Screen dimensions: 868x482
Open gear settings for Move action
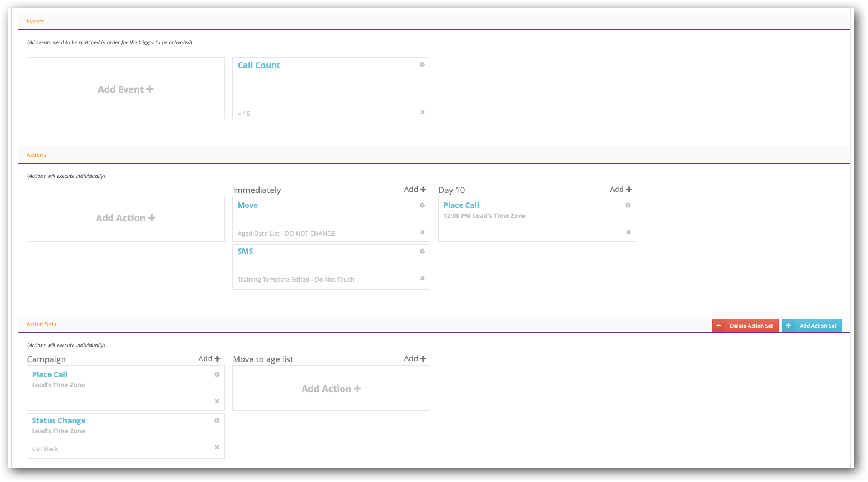tap(422, 205)
